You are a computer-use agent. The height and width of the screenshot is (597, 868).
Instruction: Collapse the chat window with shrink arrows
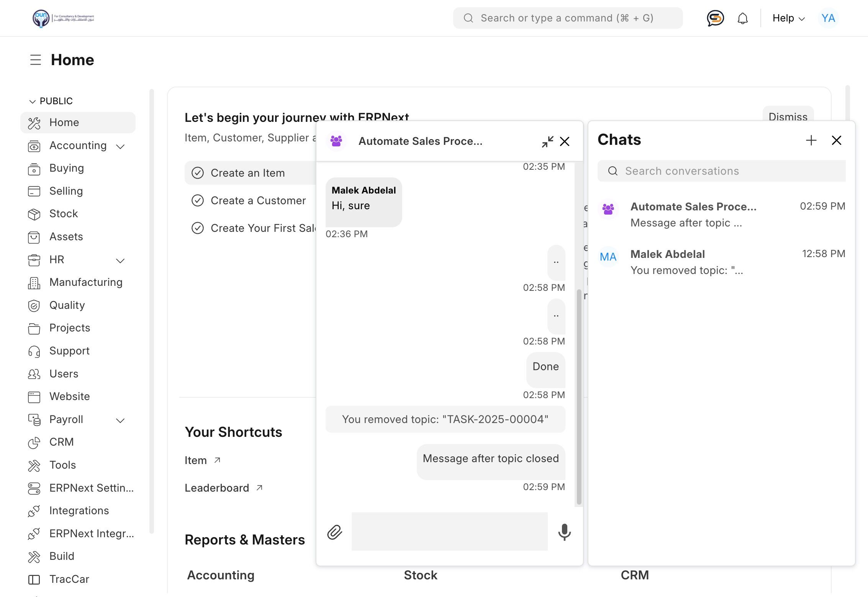coord(547,141)
